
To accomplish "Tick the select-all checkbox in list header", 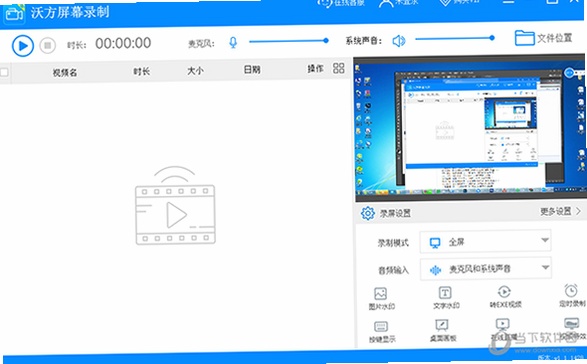I will (x=4, y=72).
